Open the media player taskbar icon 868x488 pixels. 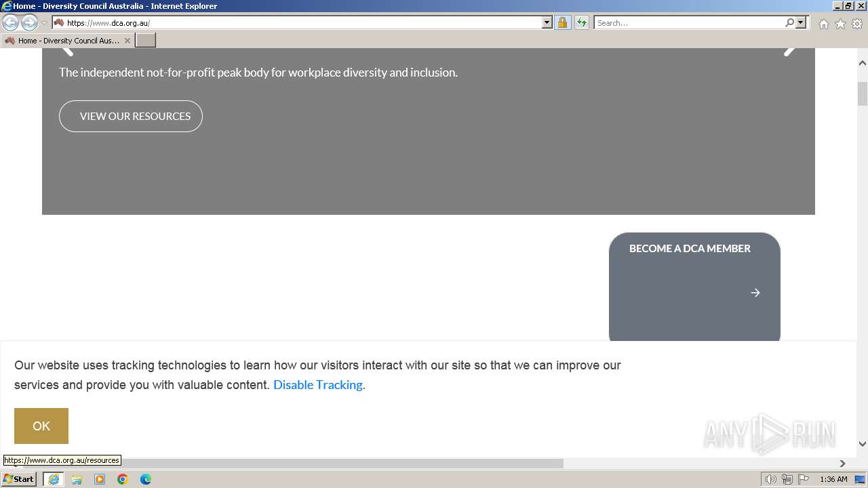point(100,479)
